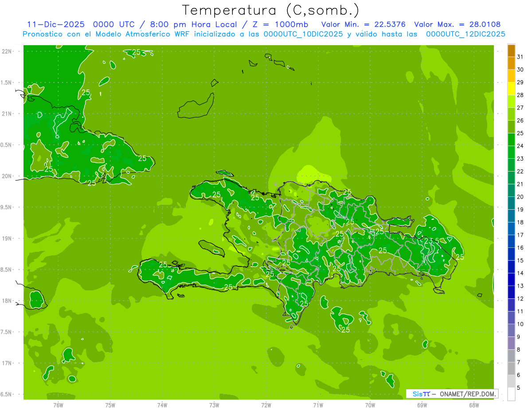The height and width of the screenshot is (411, 532).
Task: Click the "25" value on the color scale legend
Action: [520, 133]
